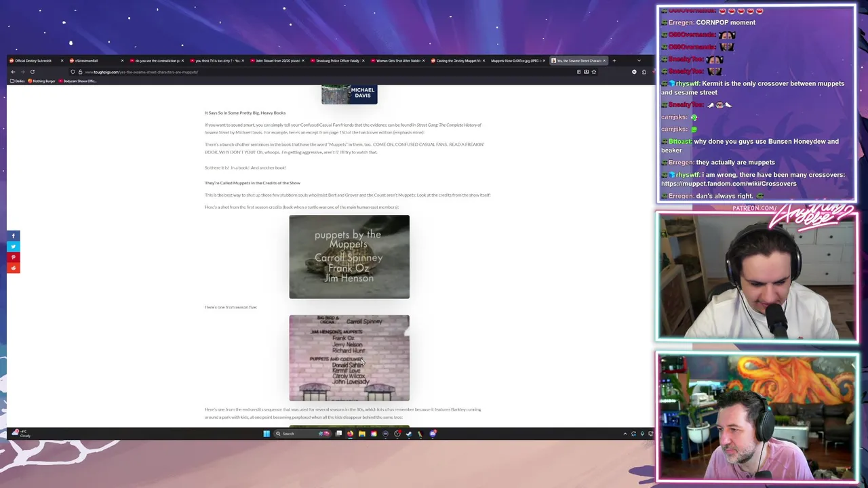Screen dimensions: 868x488
Task: Open the 'do you see the contradiction' tab
Action: 157,60
